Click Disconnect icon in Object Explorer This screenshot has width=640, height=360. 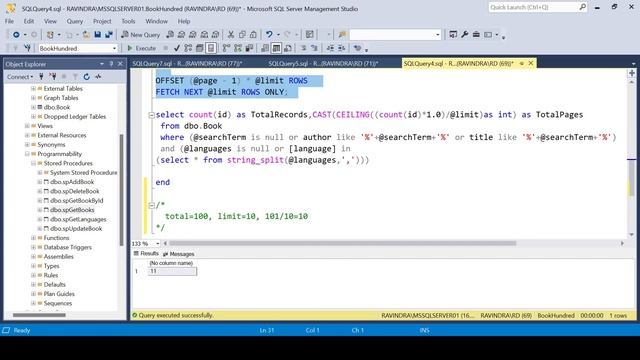tap(53, 77)
